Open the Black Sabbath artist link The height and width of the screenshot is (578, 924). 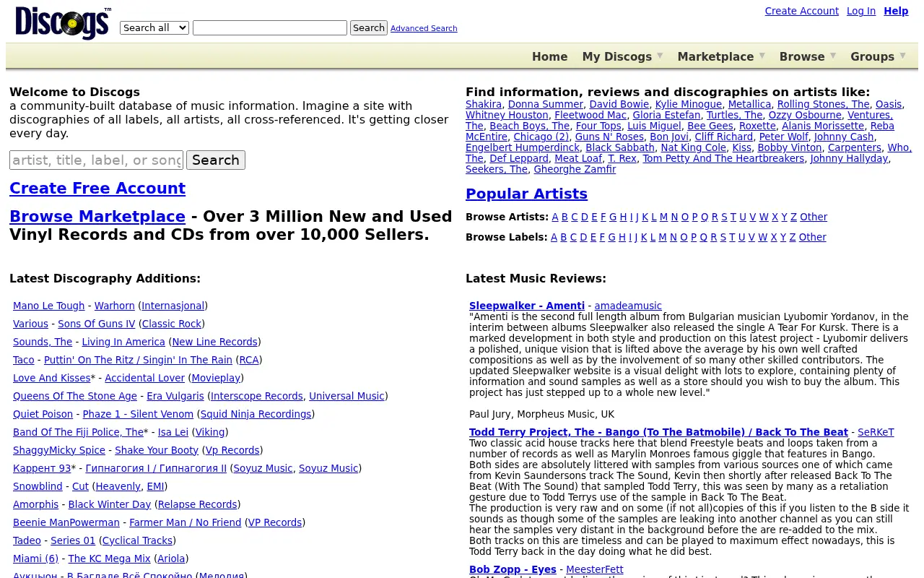[620, 147]
